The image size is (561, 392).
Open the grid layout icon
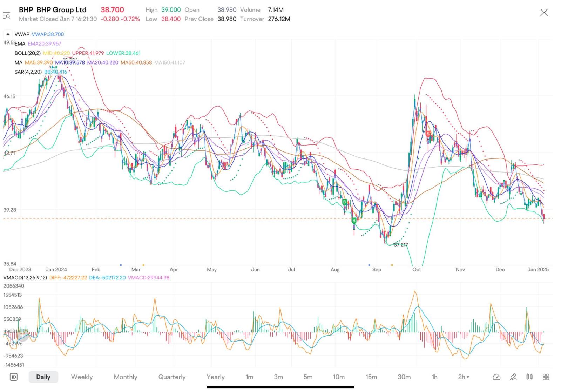[x=546, y=377]
